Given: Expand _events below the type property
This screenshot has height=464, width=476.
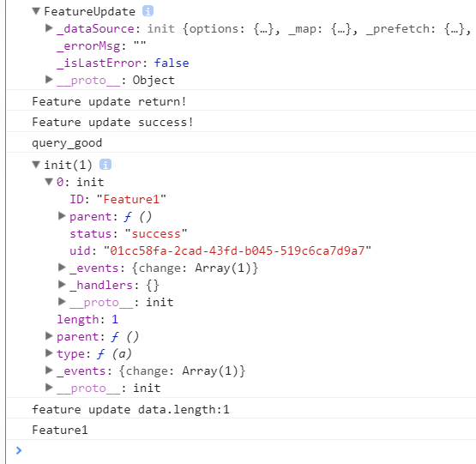Looking at the screenshot, I should pyautogui.click(x=49, y=371).
